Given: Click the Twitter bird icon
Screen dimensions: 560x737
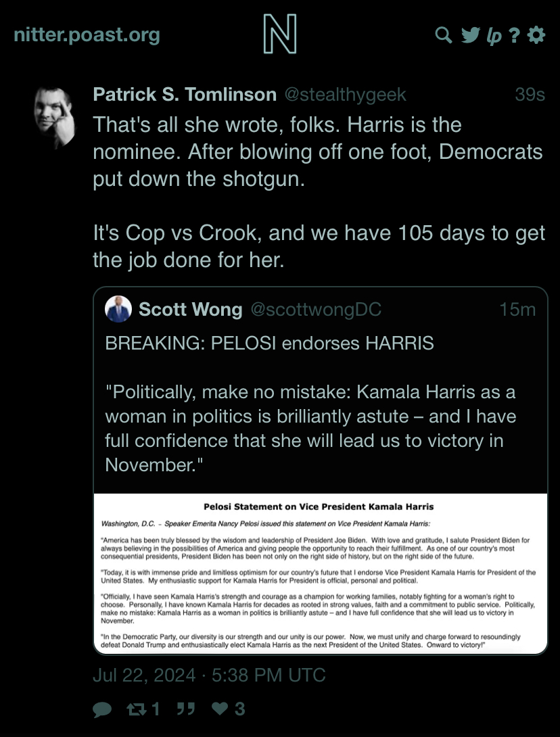Looking at the screenshot, I should tap(470, 34).
